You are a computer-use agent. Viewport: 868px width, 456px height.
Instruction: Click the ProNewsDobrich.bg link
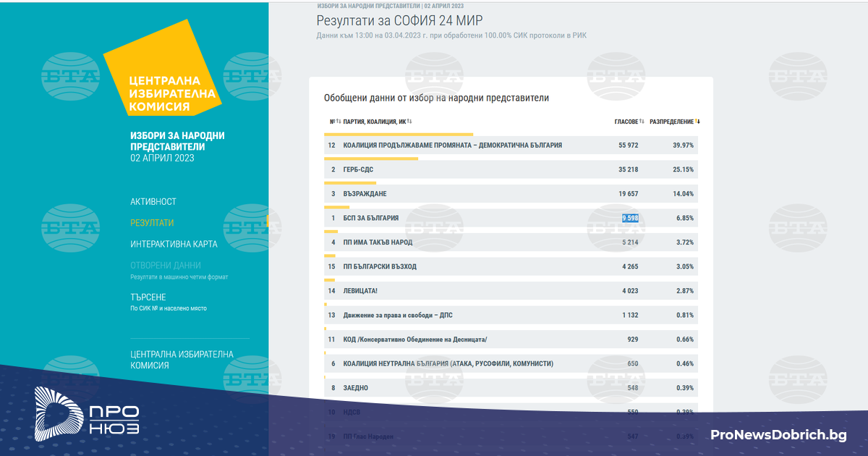(x=778, y=434)
